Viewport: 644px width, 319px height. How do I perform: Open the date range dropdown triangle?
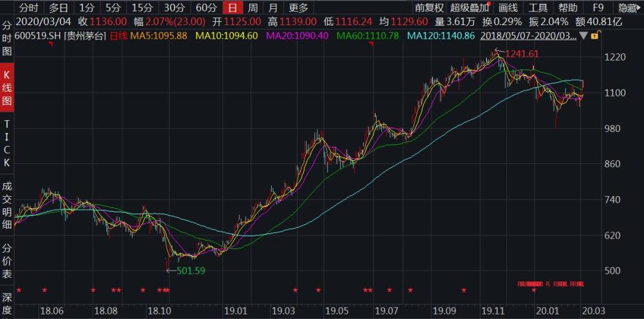tap(583, 37)
